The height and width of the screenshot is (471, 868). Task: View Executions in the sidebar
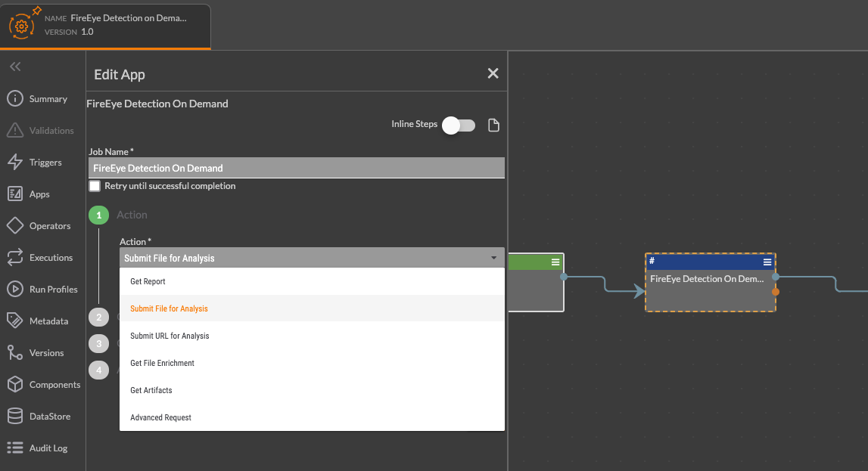pyautogui.click(x=40, y=258)
